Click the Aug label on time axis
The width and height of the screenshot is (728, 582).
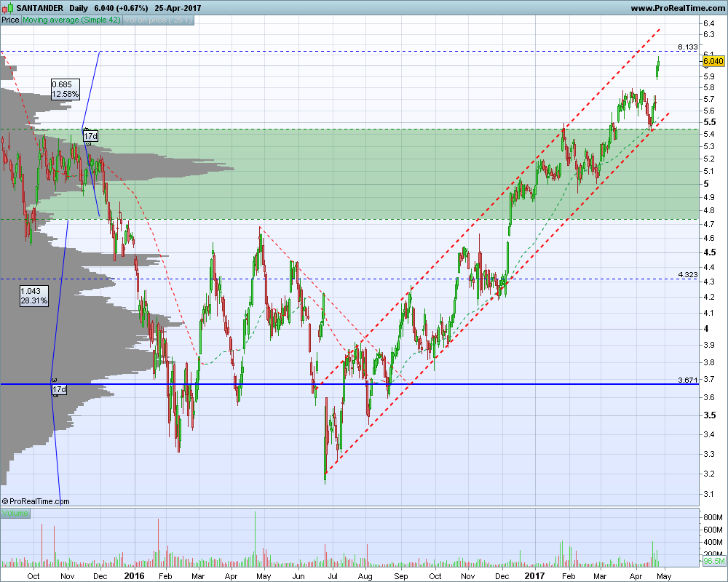365,576
